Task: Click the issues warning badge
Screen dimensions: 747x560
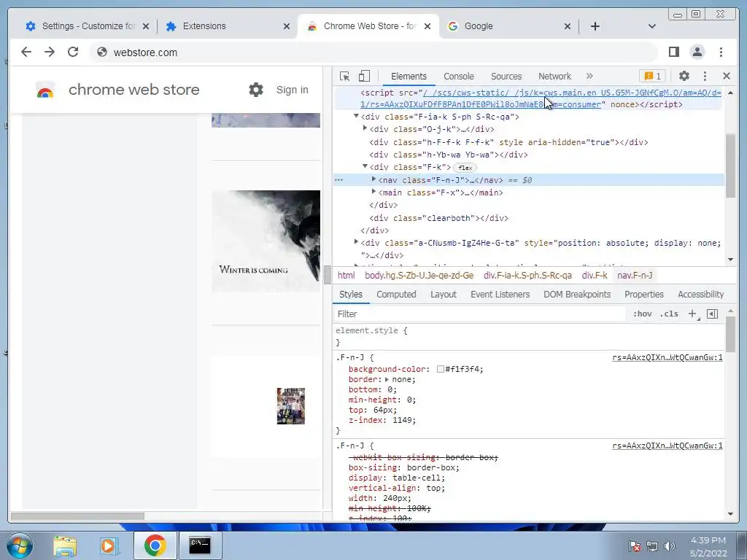Action: pos(652,76)
